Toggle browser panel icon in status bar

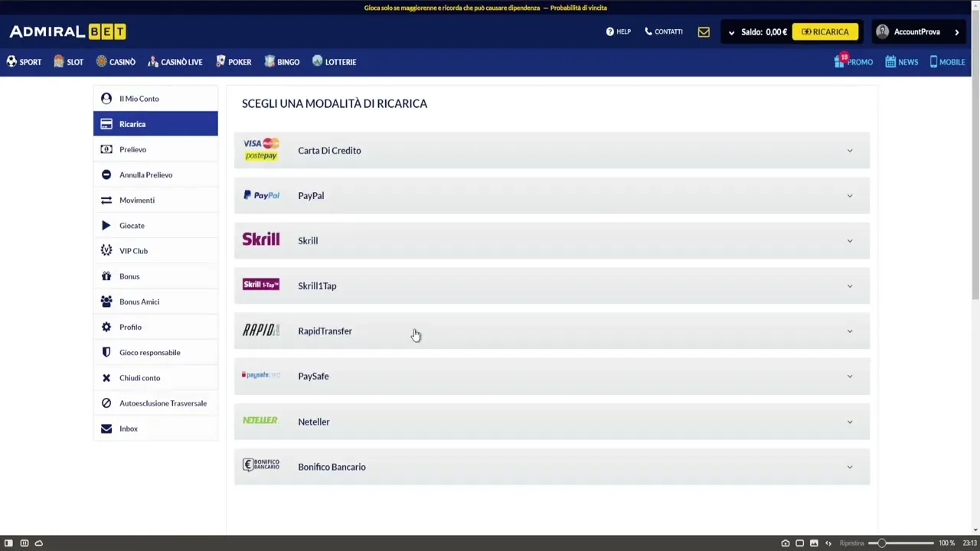click(9, 543)
